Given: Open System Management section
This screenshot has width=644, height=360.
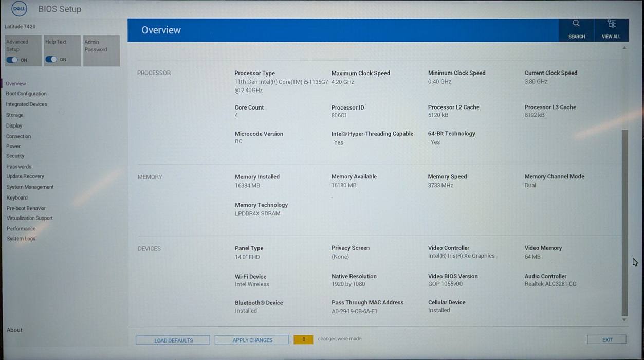Looking at the screenshot, I should click(30, 187).
